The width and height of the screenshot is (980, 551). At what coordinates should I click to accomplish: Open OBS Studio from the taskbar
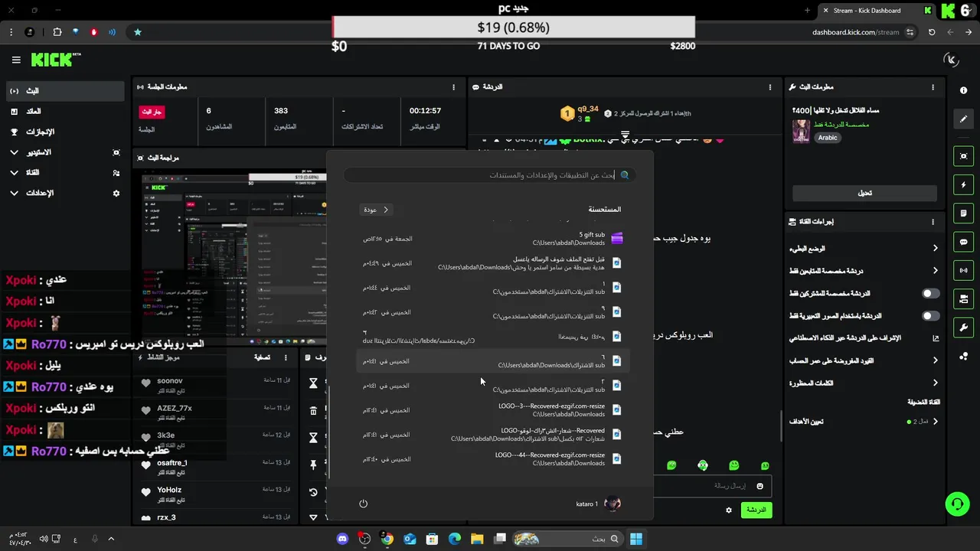click(x=364, y=539)
